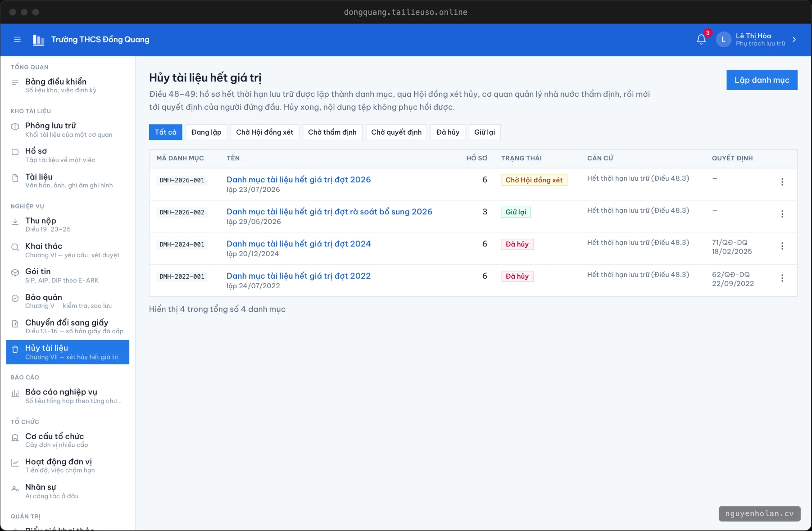The image size is (812, 531).
Task: Open the Bảng điều khiển dashboard icon
Action: [x=15, y=82]
